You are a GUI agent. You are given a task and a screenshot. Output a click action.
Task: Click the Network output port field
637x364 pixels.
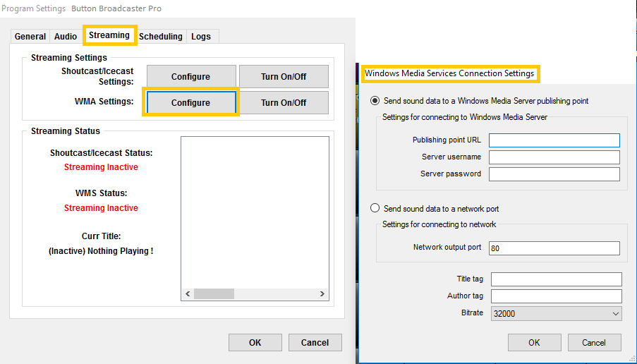pyautogui.click(x=554, y=248)
